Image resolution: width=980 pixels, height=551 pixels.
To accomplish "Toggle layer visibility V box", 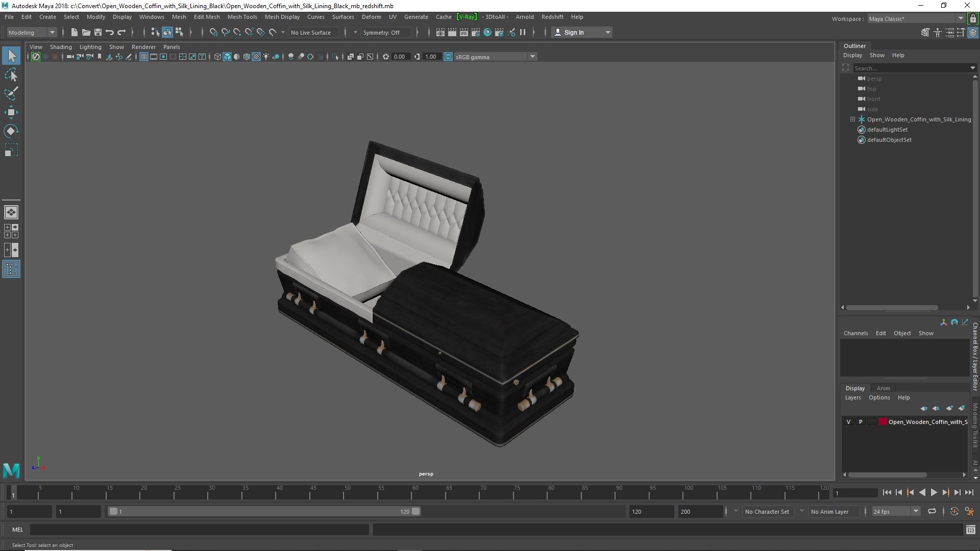I will (848, 422).
